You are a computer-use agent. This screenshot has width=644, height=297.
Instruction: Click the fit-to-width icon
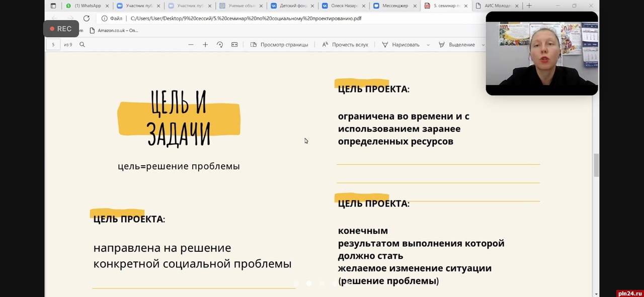pos(234,45)
